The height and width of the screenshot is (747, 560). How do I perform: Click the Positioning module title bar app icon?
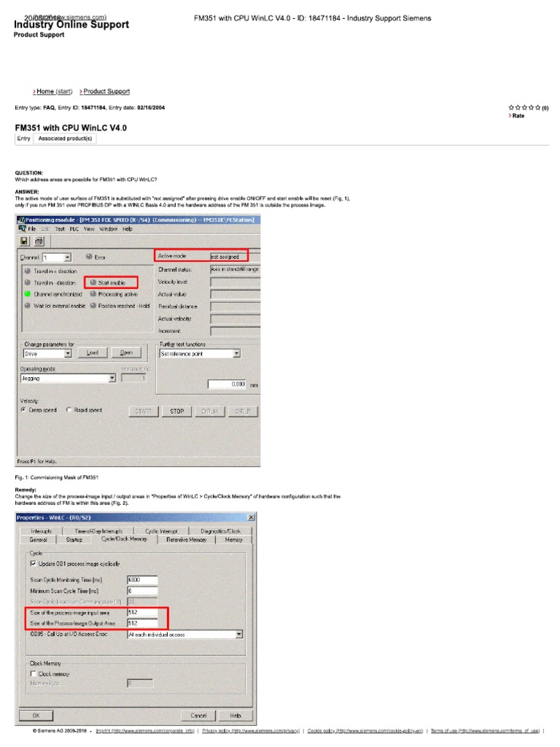point(21,220)
